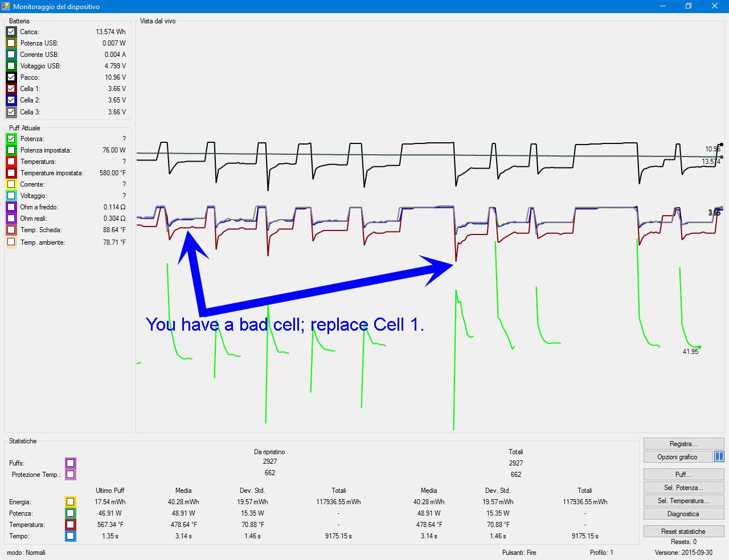Image resolution: width=729 pixels, height=560 pixels.
Task: Enable the Temp. Scheda checkbox
Action: [11, 230]
